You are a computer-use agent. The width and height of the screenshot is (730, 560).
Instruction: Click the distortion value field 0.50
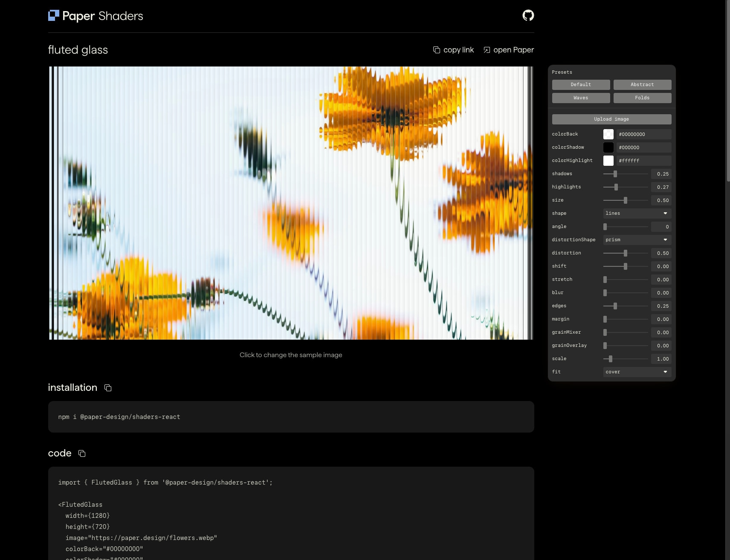(x=661, y=253)
